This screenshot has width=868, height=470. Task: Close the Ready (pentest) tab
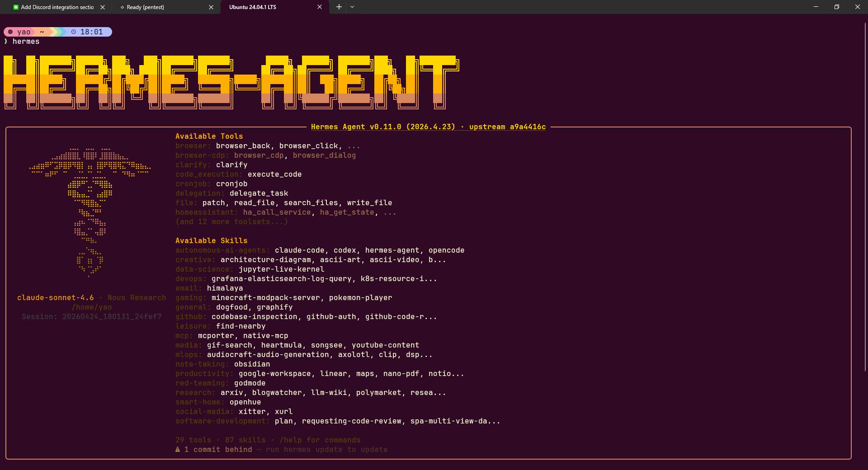tap(211, 7)
